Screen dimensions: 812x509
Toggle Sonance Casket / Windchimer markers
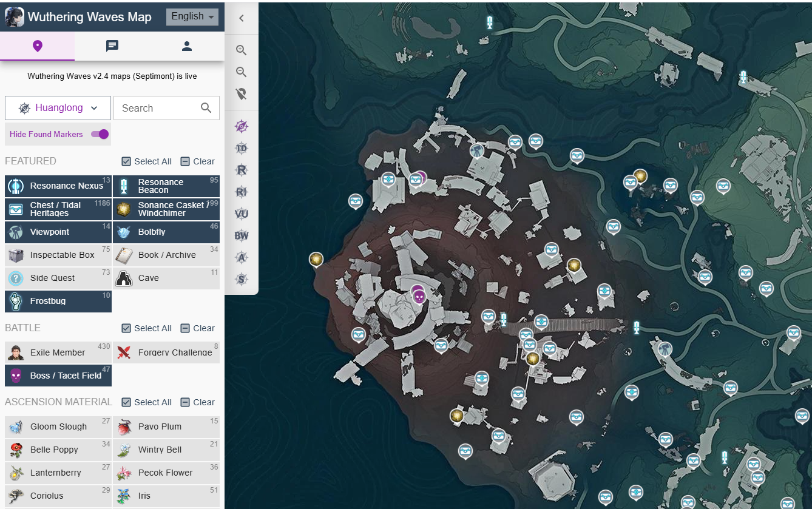coord(166,209)
